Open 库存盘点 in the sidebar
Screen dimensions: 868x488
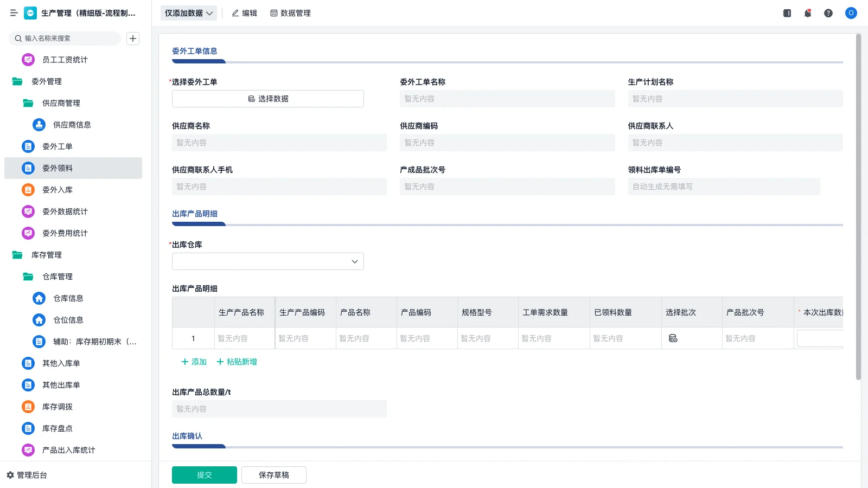(x=58, y=428)
